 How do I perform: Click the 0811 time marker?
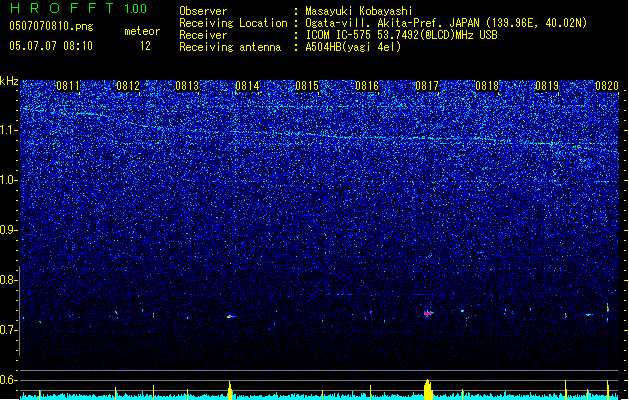68,86
